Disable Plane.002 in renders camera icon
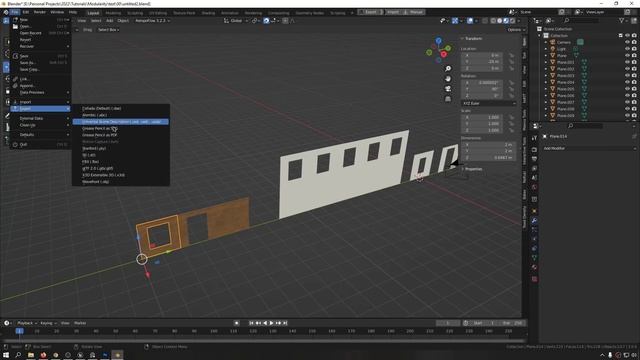This screenshot has width=640, height=360. click(634, 69)
